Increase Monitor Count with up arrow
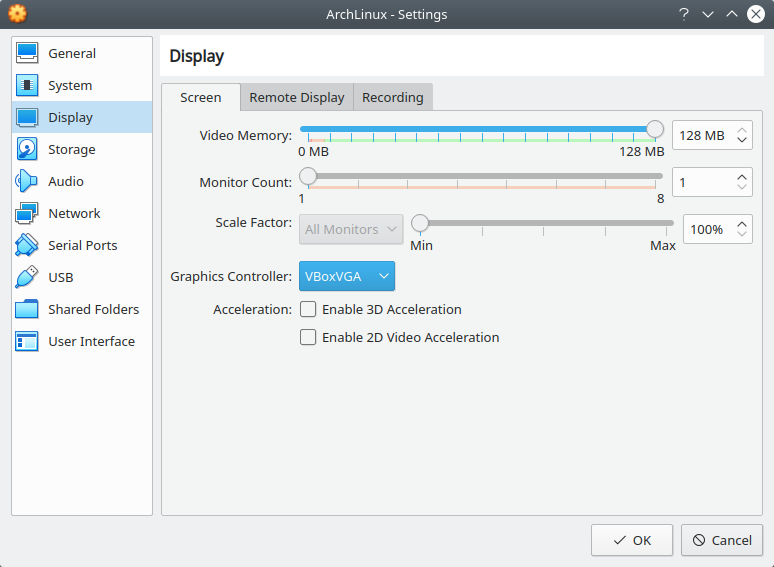 pyautogui.click(x=741, y=177)
